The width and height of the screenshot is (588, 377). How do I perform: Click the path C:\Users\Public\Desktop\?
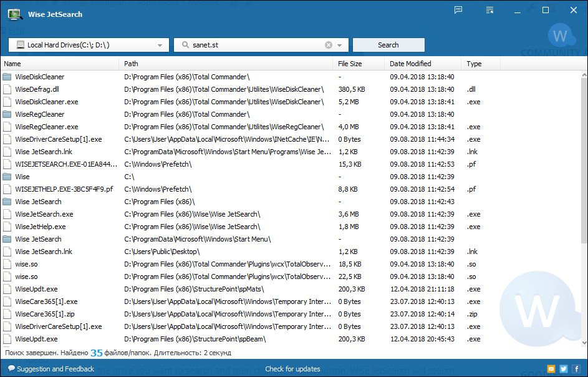pos(162,252)
